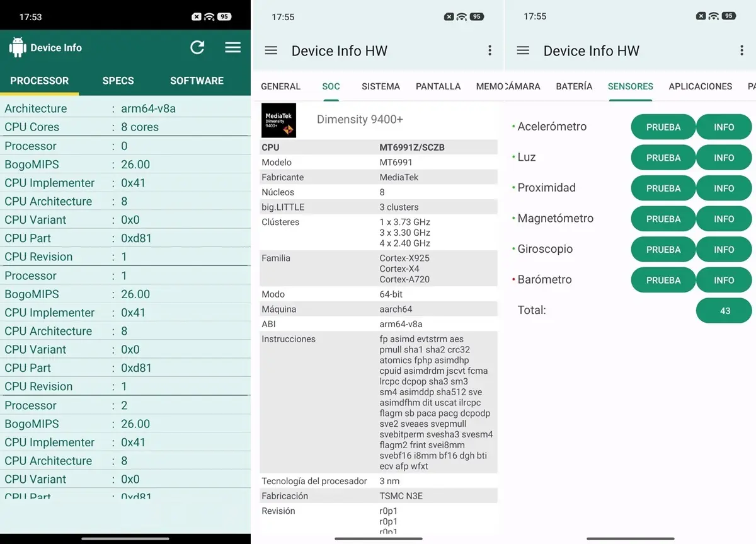
Task: Open navigation drawer on the SOC screen
Action: (x=271, y=50)
